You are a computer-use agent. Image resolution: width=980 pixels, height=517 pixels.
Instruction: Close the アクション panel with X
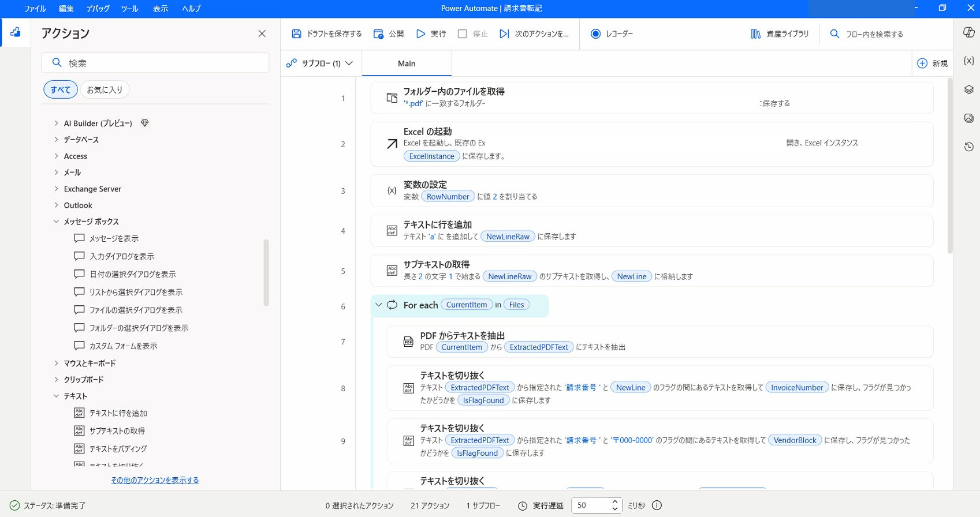[262, 33]
